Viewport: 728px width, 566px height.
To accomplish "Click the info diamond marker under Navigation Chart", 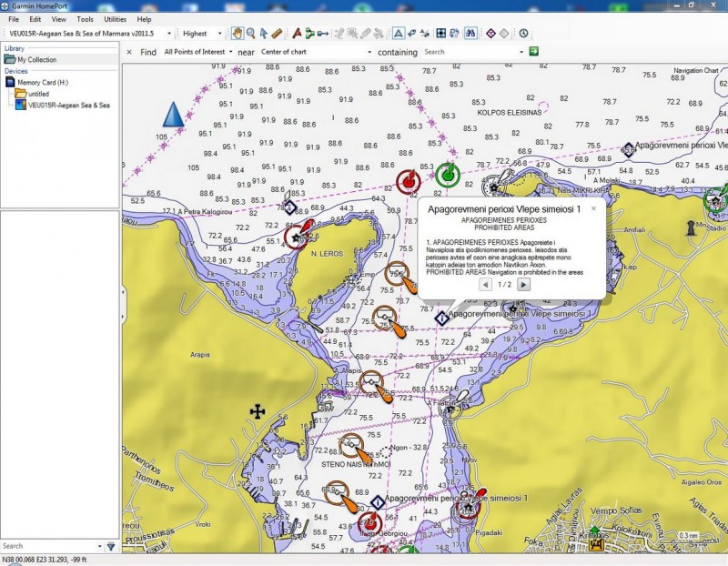I will pos(628,149).
